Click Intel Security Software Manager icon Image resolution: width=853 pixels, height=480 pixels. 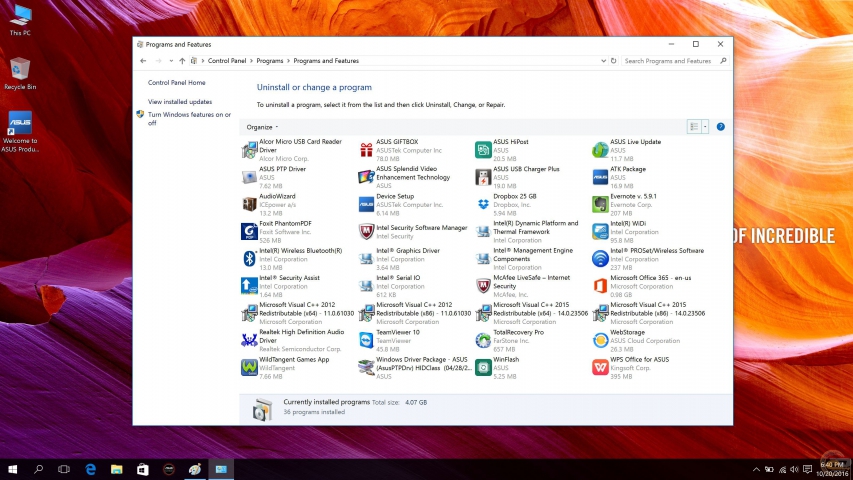pos(366,231)
